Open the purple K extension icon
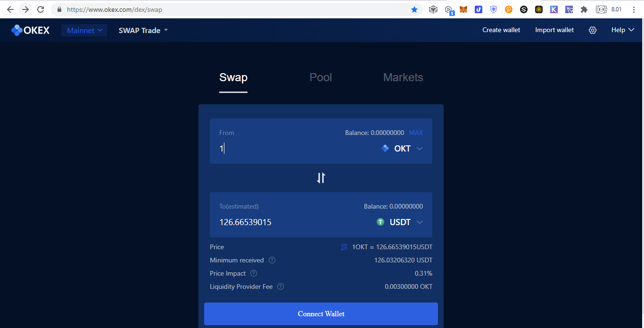This screenshot has height=328, width=644. (554, 9)
